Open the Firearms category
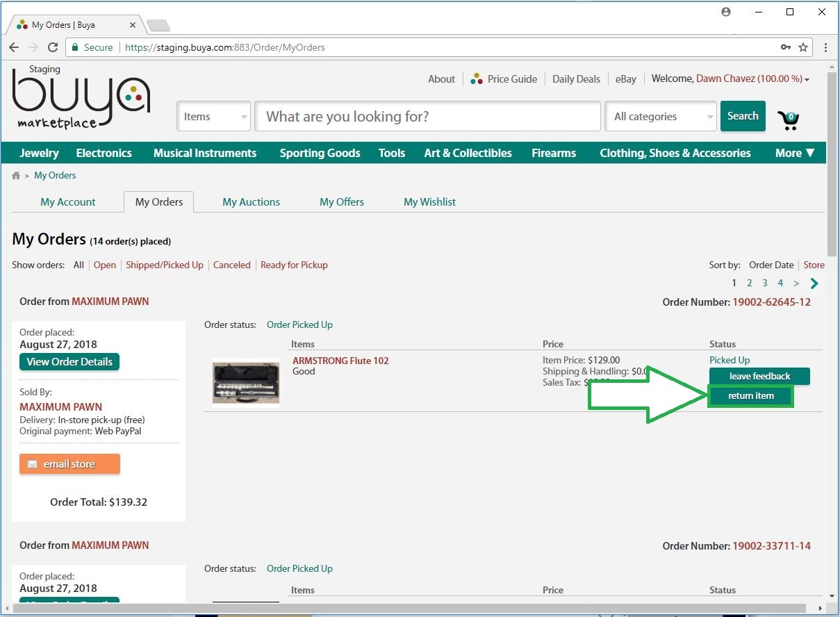This screenshot has width=840, height=617. coord(554,153)
